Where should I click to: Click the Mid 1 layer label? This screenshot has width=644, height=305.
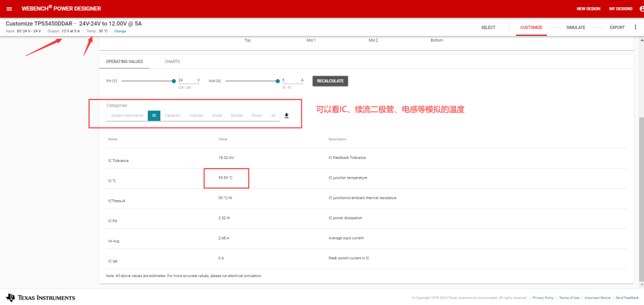[311, 41]
